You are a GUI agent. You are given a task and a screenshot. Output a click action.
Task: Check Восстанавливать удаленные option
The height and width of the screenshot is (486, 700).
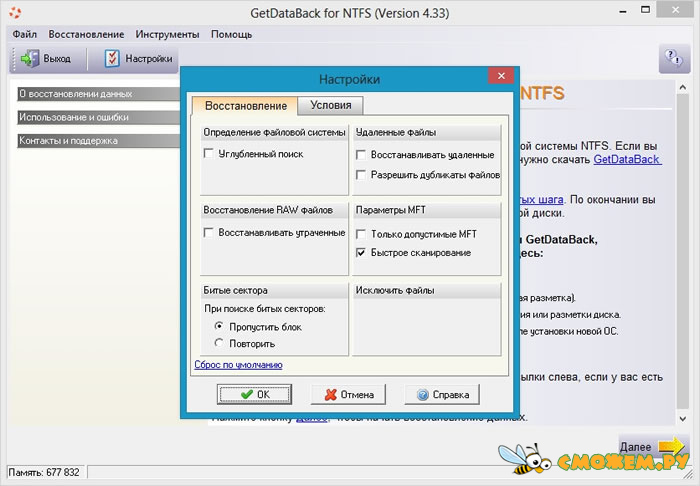361,155
